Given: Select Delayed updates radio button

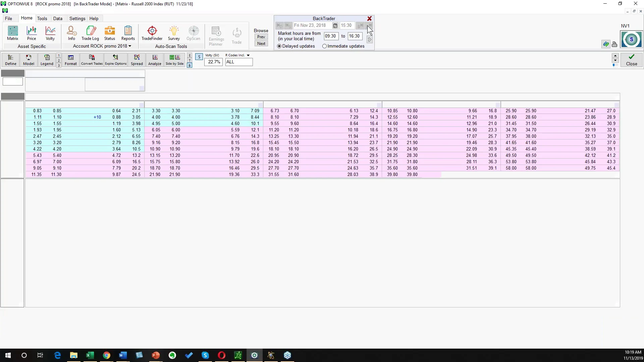Looking at the screenshot, I should pos(279,46).
